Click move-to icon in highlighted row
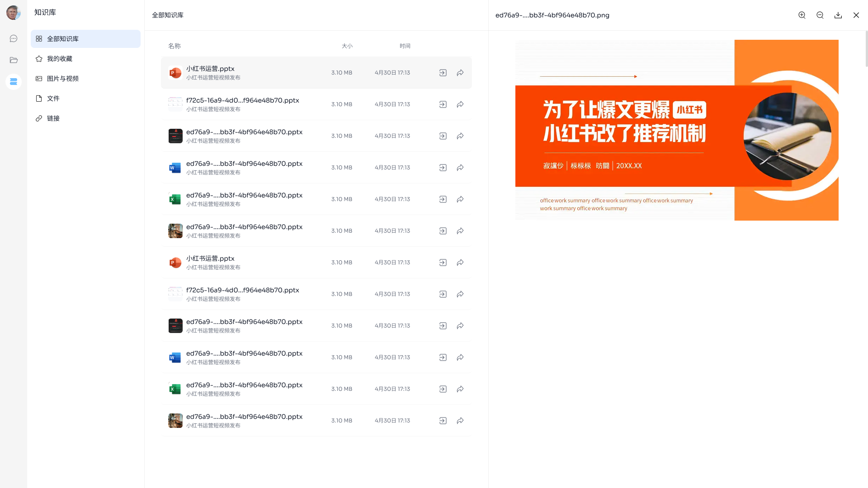Image resolution: width=868 pixels, height=488 pixels. pyautogui.click(x=443, y=73)
